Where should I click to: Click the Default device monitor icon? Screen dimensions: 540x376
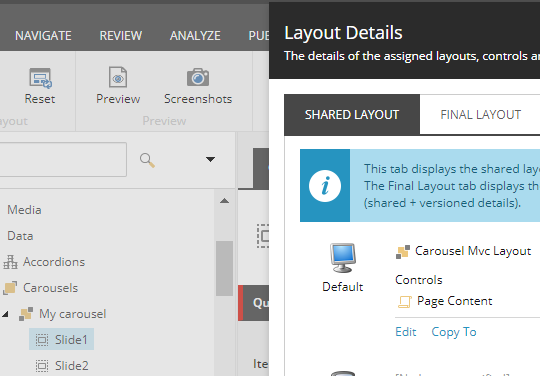point(343,258)
